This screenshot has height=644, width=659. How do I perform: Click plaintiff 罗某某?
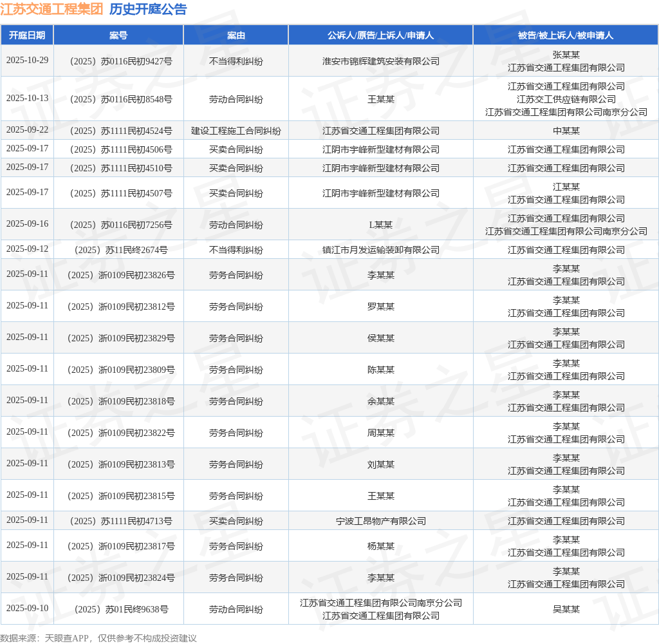(381, 307)
